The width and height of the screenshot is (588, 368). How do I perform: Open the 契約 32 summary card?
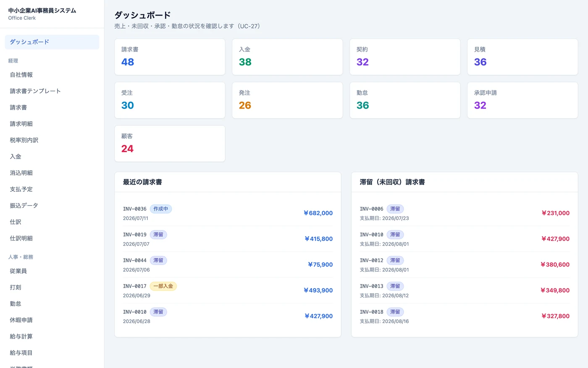(405, 57)
